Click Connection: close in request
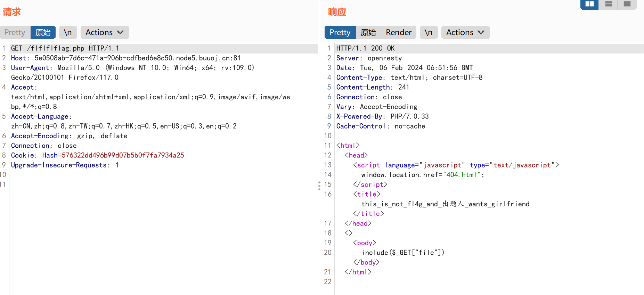 (x=44, y=146)
